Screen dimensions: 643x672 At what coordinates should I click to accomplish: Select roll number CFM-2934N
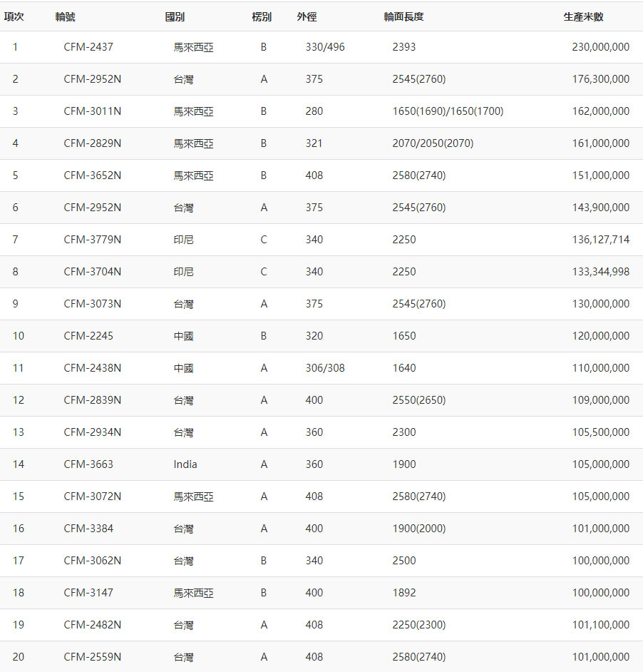click(x=93, y=432)
